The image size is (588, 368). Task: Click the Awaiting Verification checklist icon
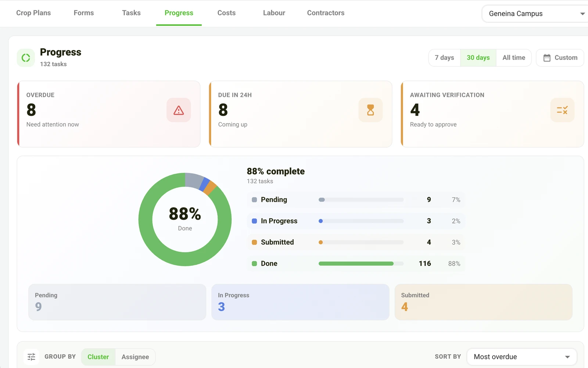(562, 110)
